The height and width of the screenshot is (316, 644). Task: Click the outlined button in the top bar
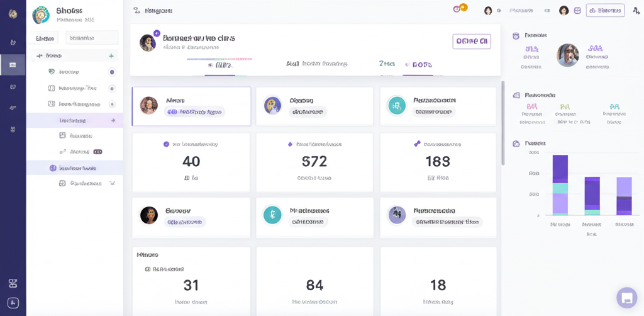(x=605, y=11)
